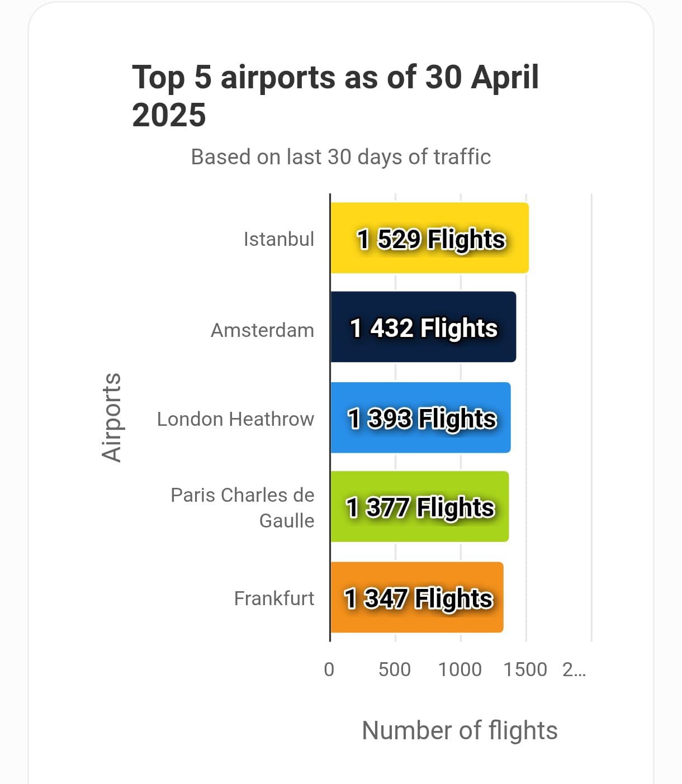The image size is (682, 784).
Task: Click the chart title 'Top 5 airports'
Action: pos(335,96)
